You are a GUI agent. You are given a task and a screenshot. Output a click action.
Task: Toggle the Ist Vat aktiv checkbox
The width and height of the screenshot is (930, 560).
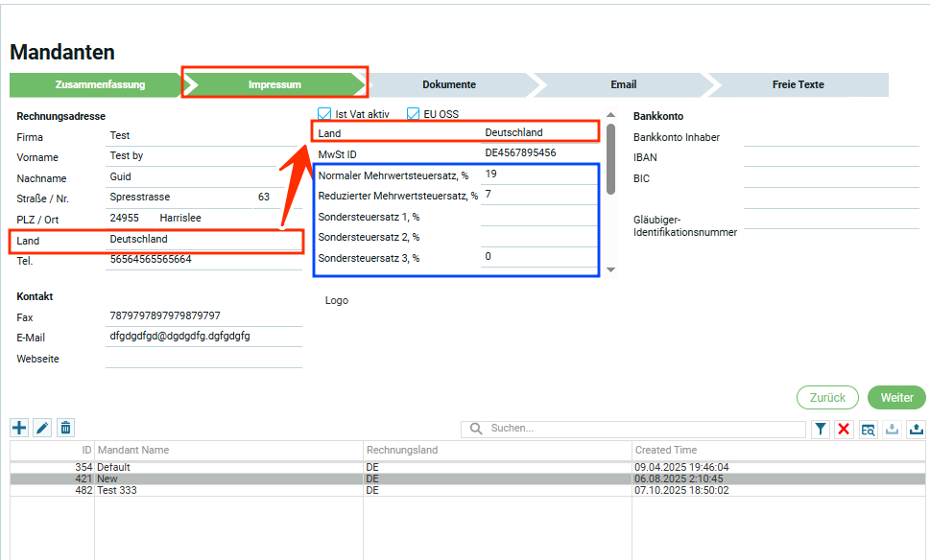point(324,114)
